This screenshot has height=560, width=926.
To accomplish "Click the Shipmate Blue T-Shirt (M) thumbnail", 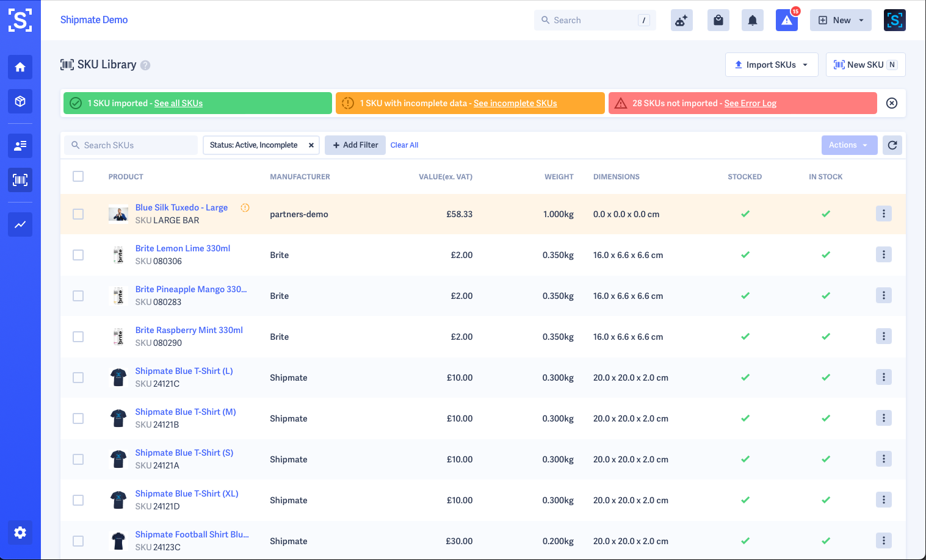I will [x=118, y=418].
